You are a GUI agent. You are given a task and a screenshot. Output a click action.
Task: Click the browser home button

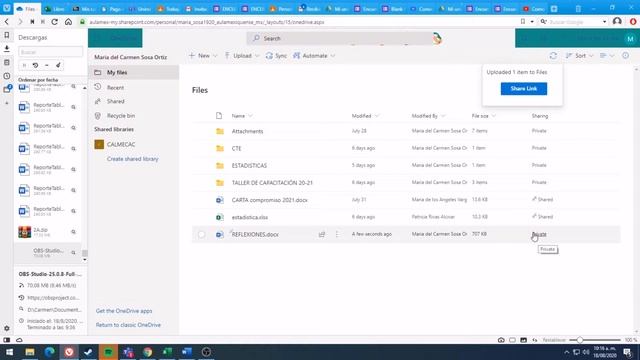68,22
